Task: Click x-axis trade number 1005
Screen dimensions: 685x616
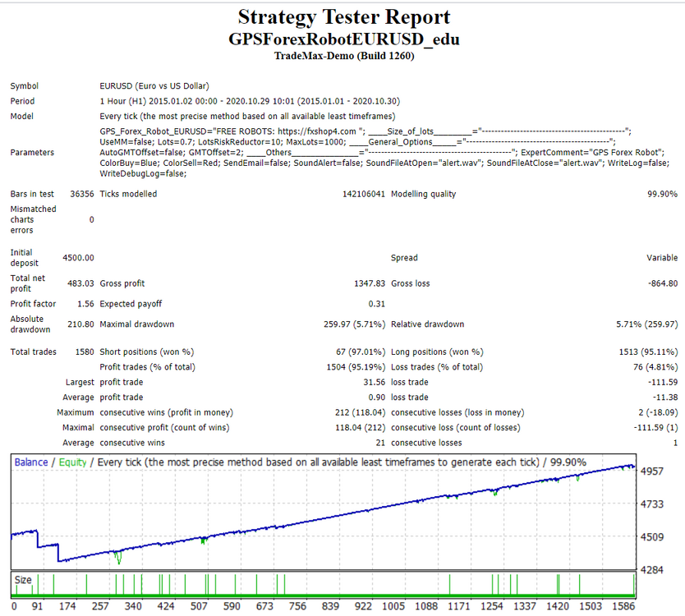Action: coord(393,606)
